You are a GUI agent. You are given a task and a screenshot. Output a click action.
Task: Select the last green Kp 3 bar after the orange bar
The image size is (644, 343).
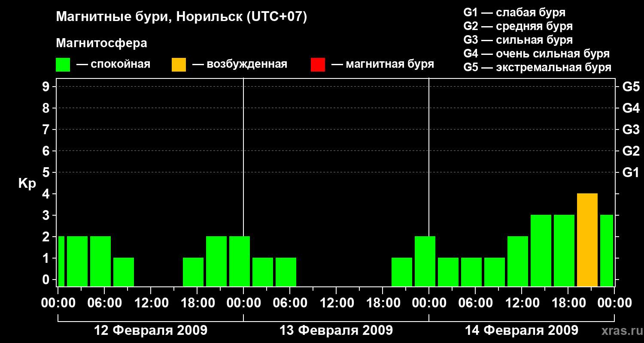(607, 251)
